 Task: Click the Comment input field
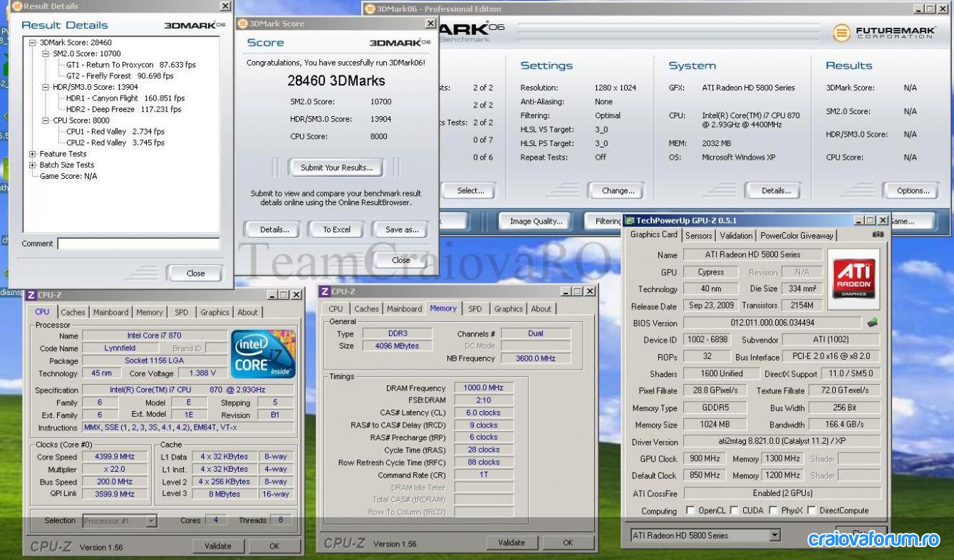pyautogui.click(x=138, y=243)
